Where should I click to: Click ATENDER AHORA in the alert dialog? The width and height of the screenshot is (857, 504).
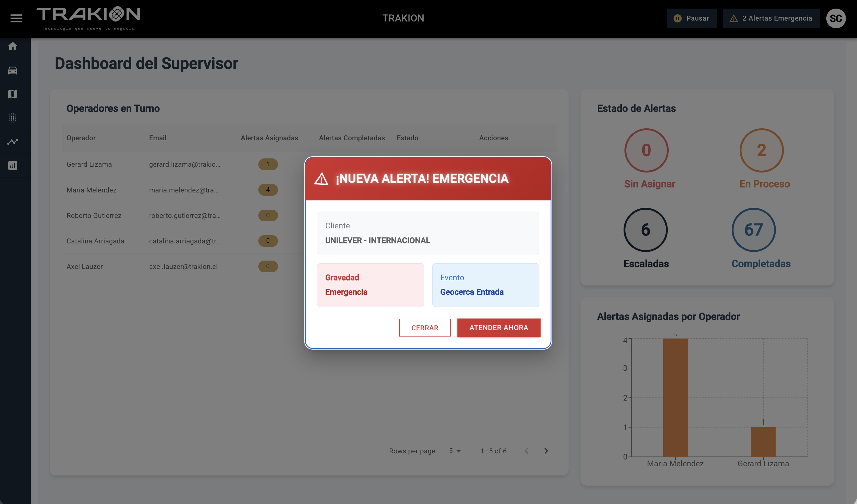click(499, 327)
